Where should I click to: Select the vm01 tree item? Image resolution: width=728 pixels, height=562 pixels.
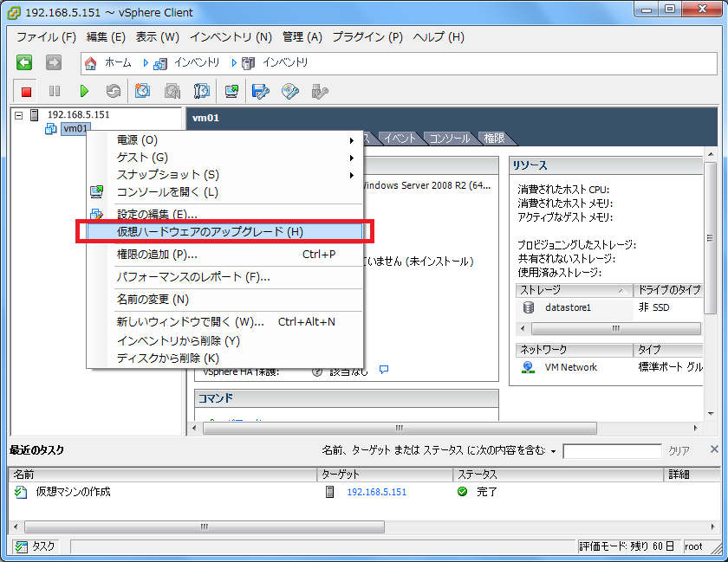click(x=75, y=128)
